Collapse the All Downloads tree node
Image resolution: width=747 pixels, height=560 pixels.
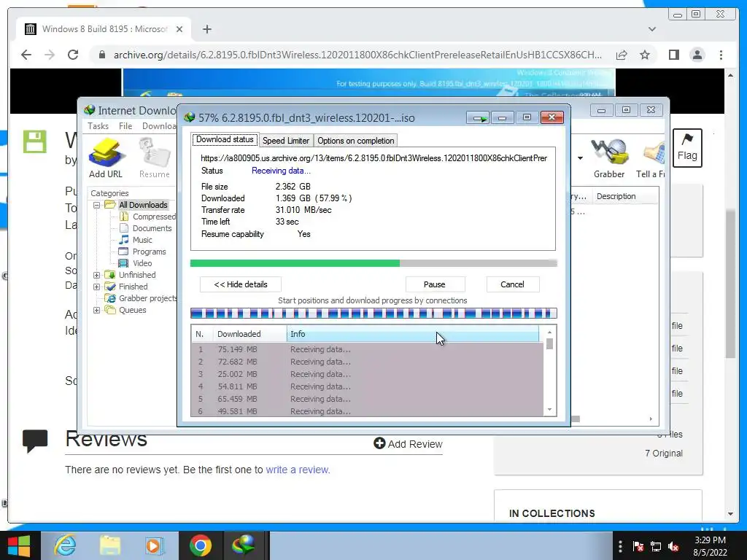(97, 205)
